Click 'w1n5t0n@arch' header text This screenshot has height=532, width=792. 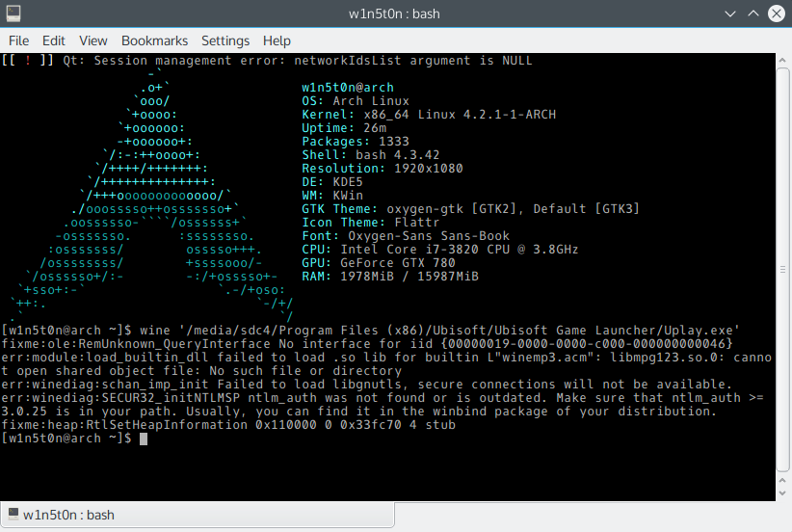pyautogui.click(x=348, y=88)
